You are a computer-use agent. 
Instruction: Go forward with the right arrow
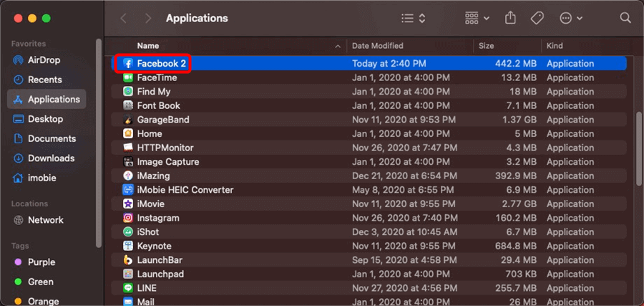pyautogui.click(x=148, y=19)
